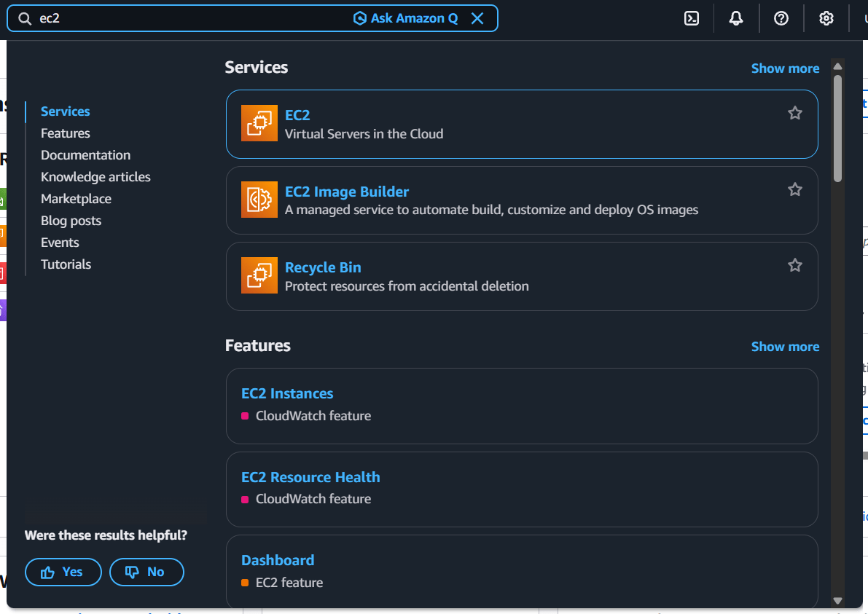
Task: Select Documentation category in sidebar
Action: [x=86, y=155]
